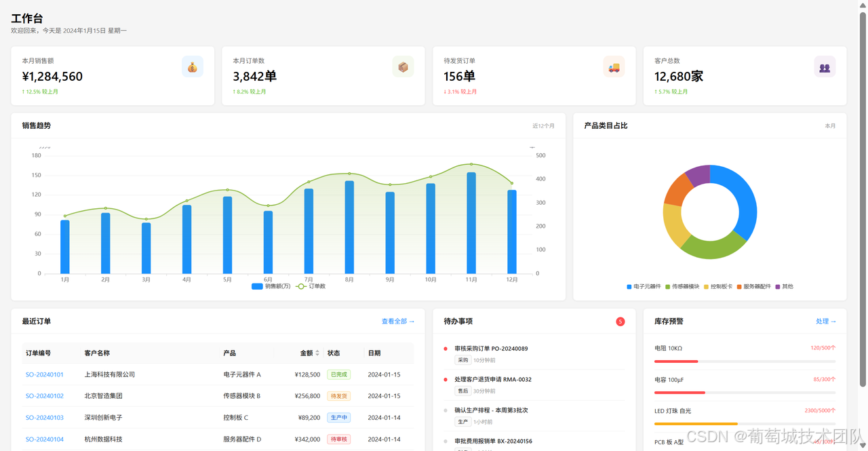The height and width of the screenshot is (451, 868).
Task: Click the 120/500个 stock count
Action: pyautogui.click(x=823, y=348)
